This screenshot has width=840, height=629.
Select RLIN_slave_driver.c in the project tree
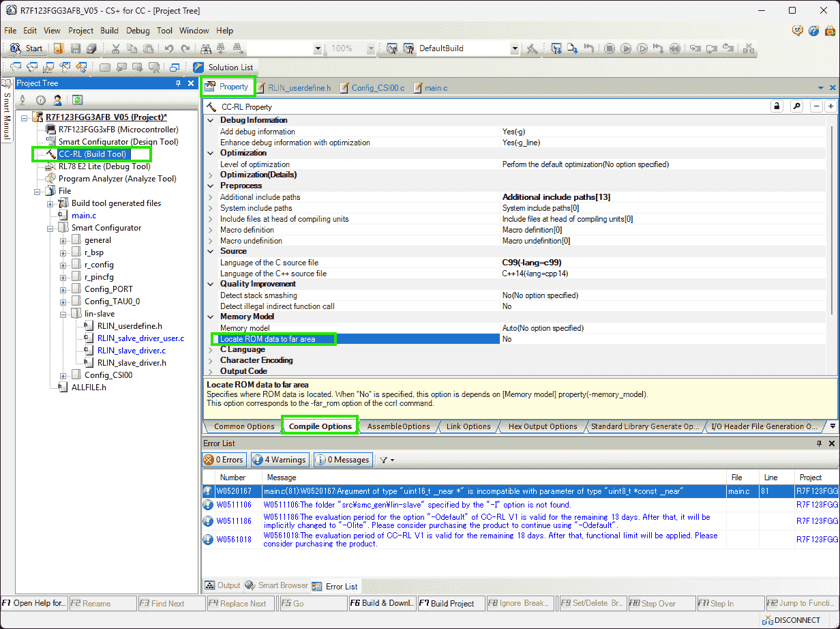click(131, 351)
